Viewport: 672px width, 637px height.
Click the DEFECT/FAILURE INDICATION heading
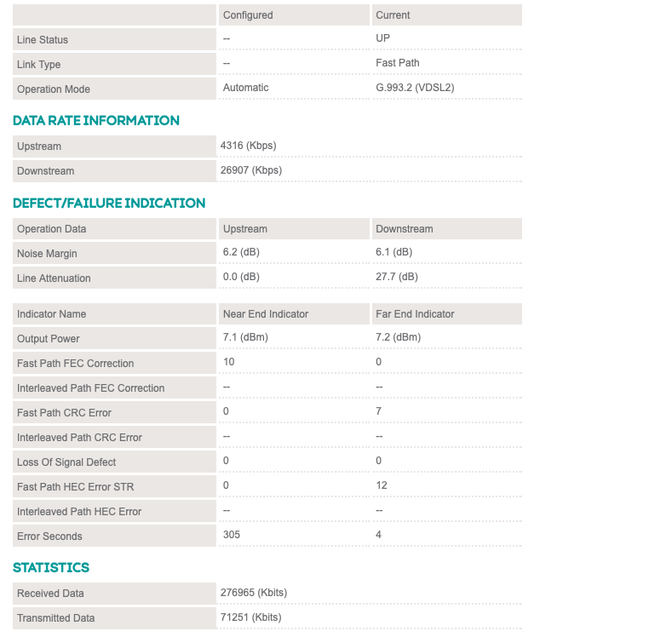tap(109, 204)
